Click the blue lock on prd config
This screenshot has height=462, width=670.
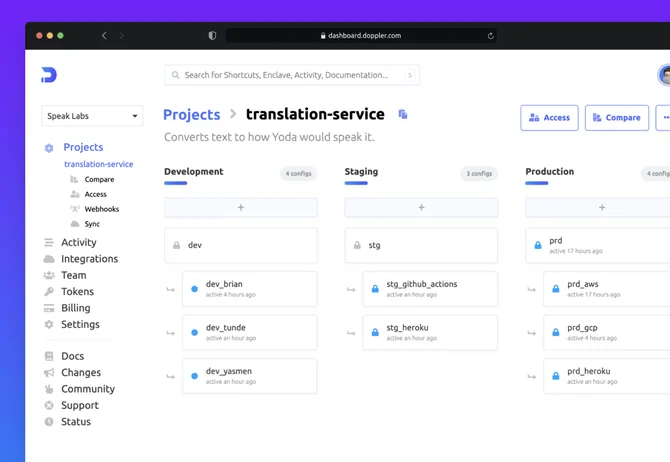click(538, 245)
